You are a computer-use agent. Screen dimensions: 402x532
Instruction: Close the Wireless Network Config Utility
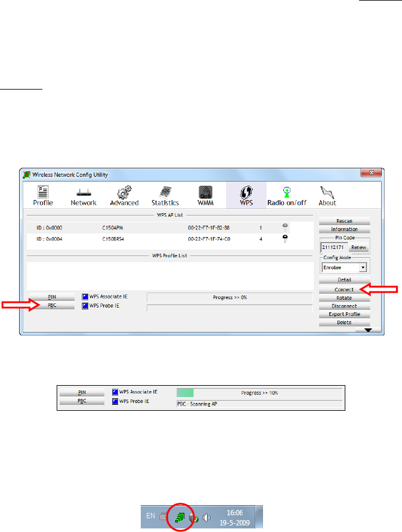tap(371, 173)
